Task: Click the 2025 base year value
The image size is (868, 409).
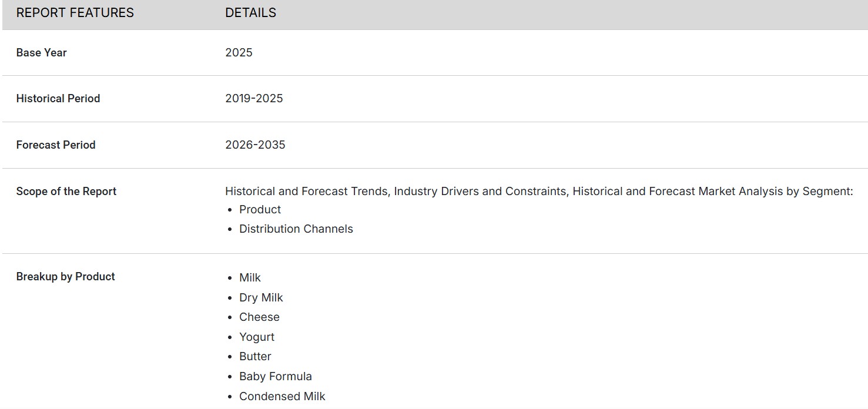Action: coord(239,53)
